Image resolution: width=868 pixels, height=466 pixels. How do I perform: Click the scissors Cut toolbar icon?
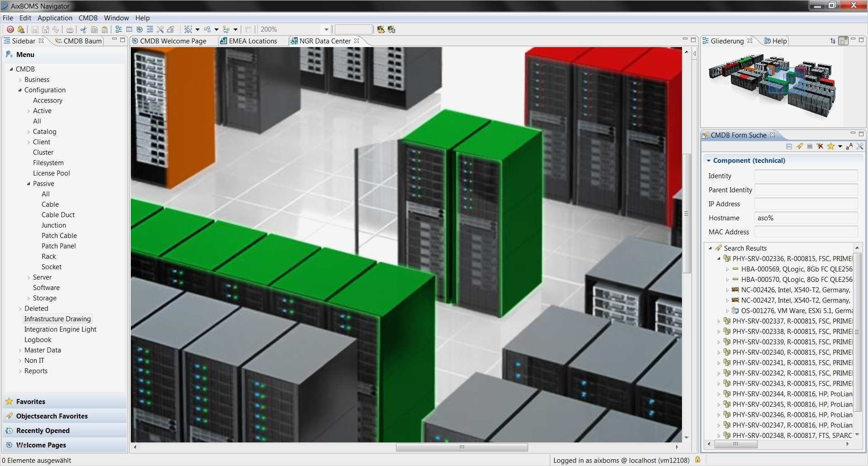(x=84, y=29)
